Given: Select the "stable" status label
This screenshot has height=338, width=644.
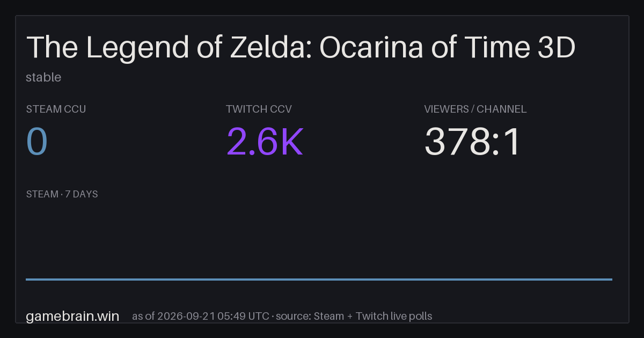Looking at the screenshot, I should [43, 77].
